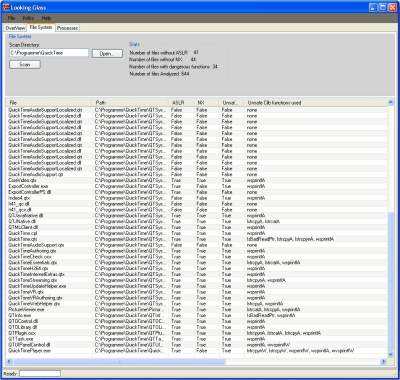
Task: Select the QuickTimeAuthoring.qtx row
Action: click(197, 251)
